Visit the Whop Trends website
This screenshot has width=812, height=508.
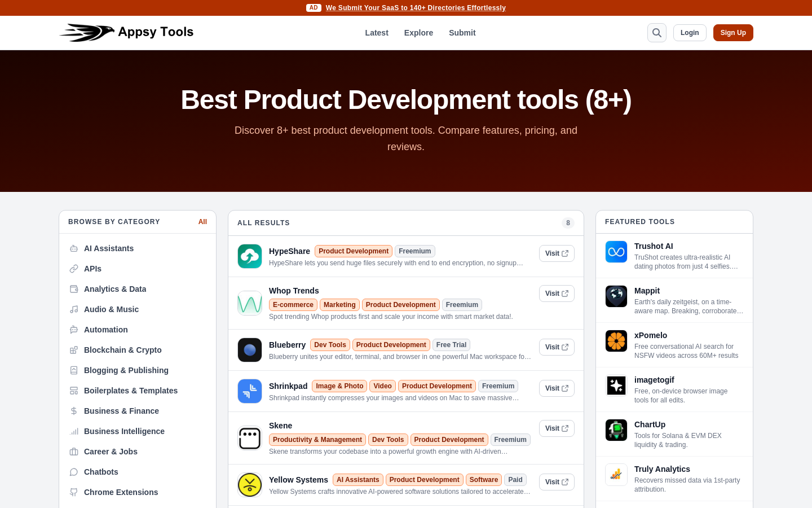coord(557,294)
